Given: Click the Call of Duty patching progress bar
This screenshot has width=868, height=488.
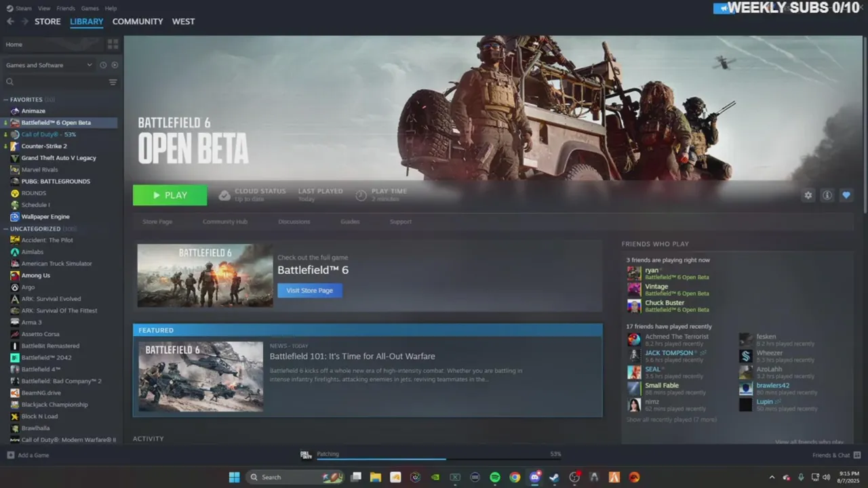Looking at the screenshot, I should 439,460.
